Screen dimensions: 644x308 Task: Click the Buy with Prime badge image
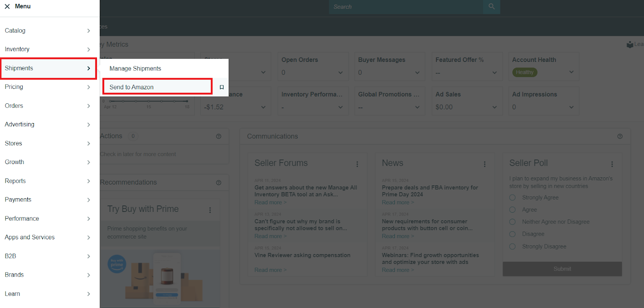117,265
